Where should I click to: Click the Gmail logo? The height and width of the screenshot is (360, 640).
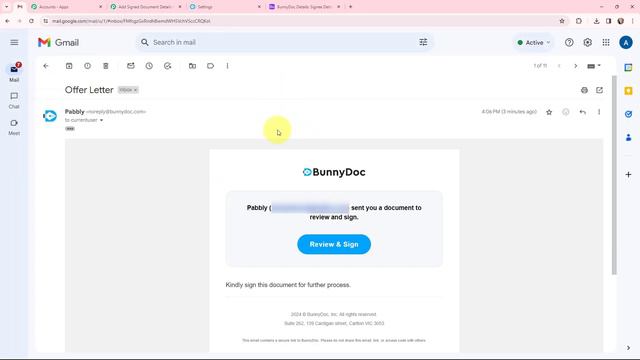[58, 42]
